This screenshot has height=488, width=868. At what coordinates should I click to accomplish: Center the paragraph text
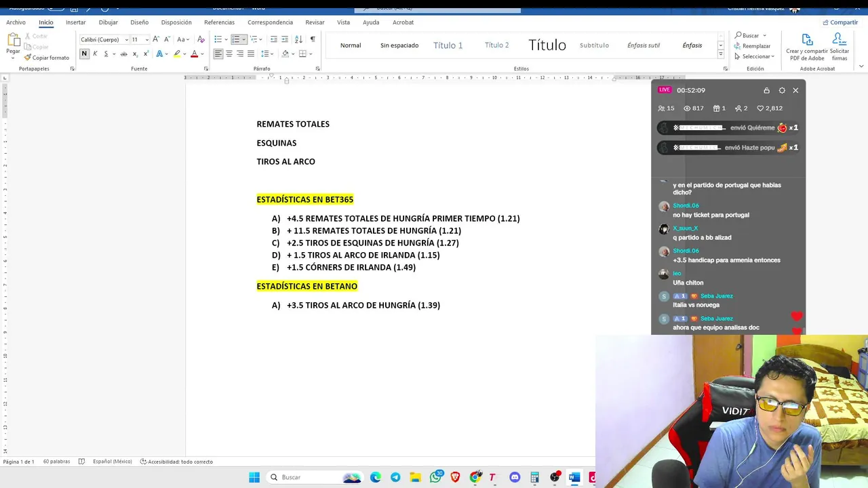coord(229,54)
